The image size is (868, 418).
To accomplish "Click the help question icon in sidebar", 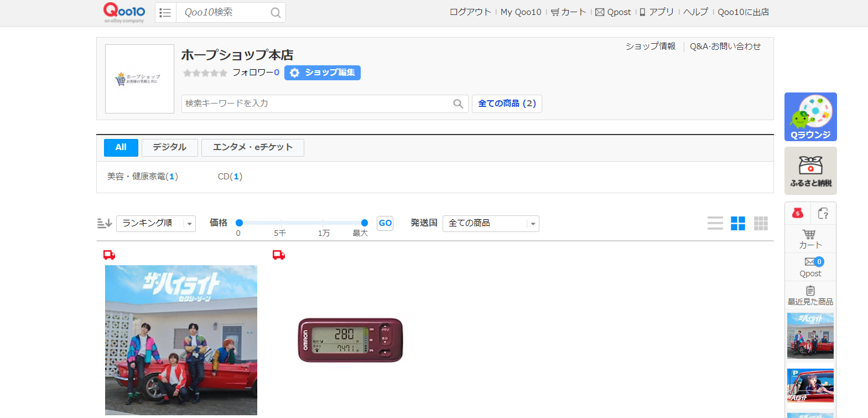I will pos(823,213).
